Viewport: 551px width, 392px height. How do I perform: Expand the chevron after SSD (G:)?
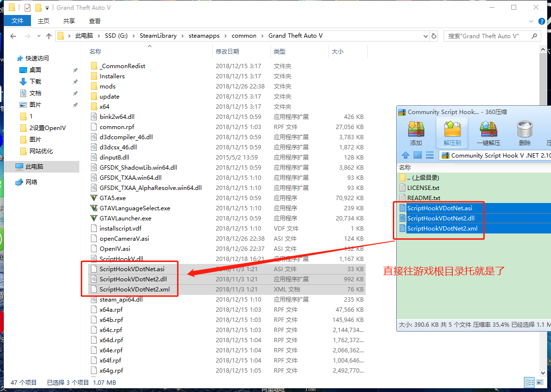[134, 36]
